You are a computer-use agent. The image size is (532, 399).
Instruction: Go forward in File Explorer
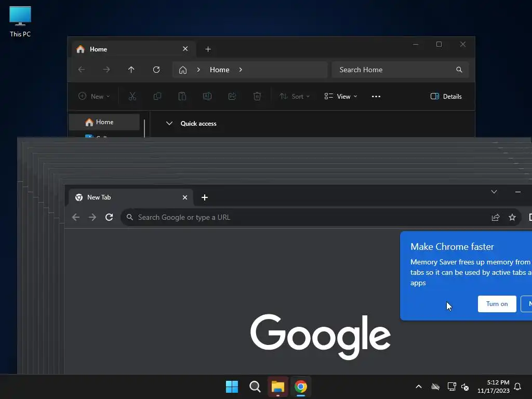(x=106, y=70)
